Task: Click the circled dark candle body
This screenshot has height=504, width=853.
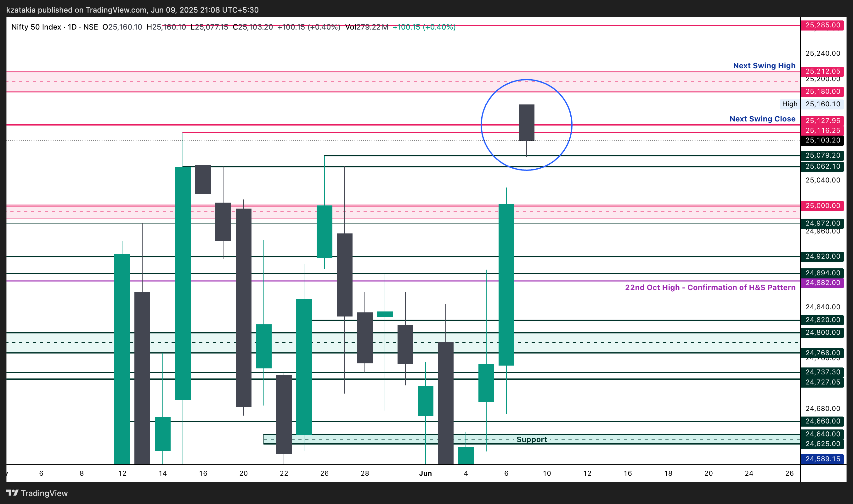Action: 527,123
